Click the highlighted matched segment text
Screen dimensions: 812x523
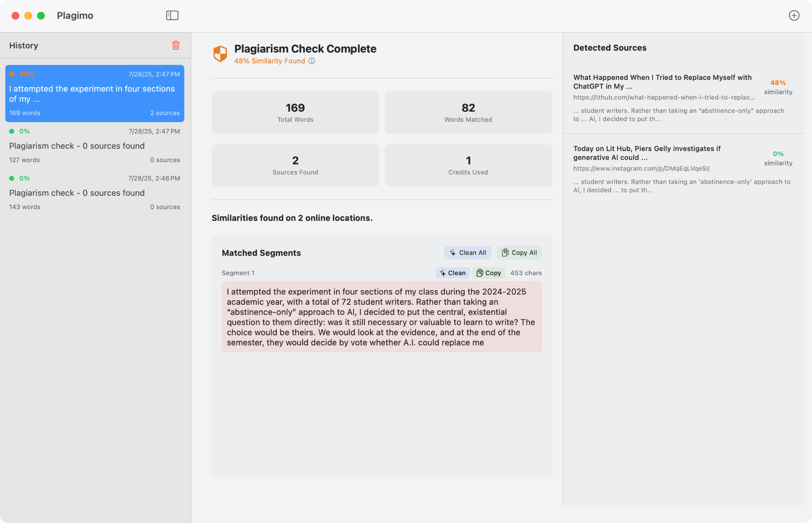coord(381,316)
